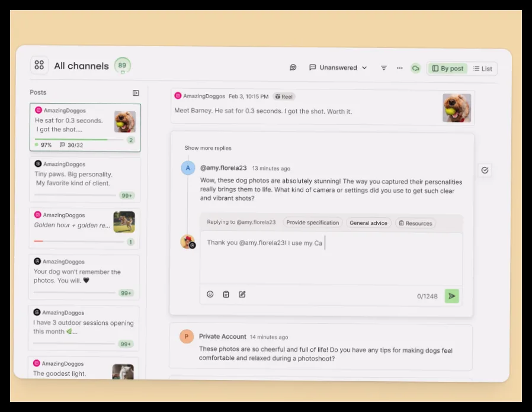
Task: Send the reply with the green arrow
Action: [451, 296]
